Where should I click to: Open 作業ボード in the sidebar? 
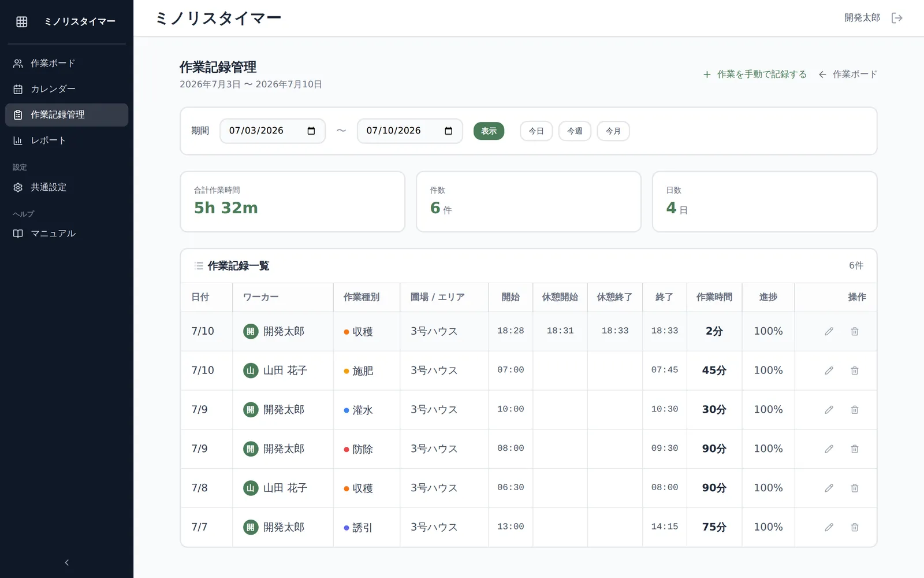tap(66, 64)
